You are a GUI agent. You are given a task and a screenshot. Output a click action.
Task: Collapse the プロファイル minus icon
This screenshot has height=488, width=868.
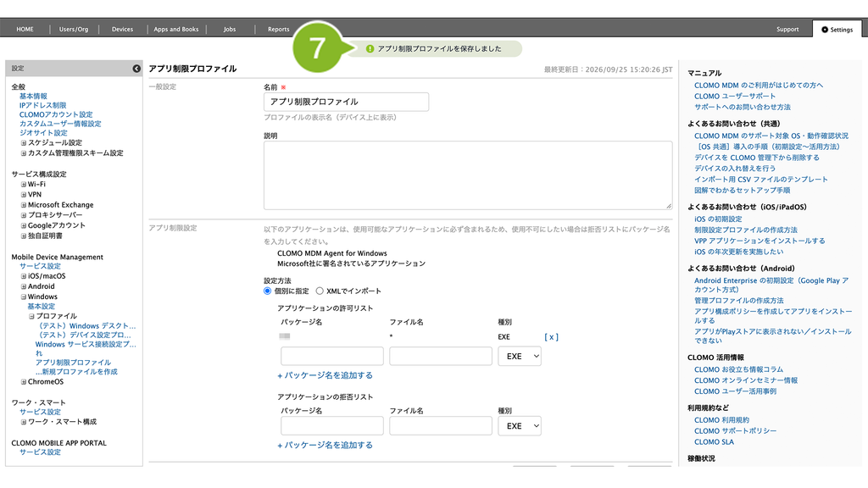pyautogui.click(x=31, y=317)
